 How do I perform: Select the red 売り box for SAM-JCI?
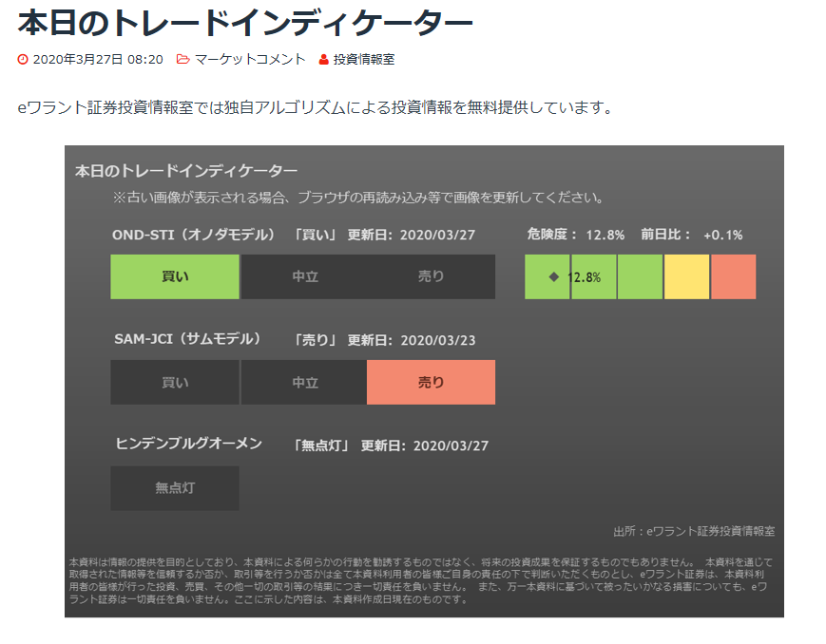tap(431, 383)
